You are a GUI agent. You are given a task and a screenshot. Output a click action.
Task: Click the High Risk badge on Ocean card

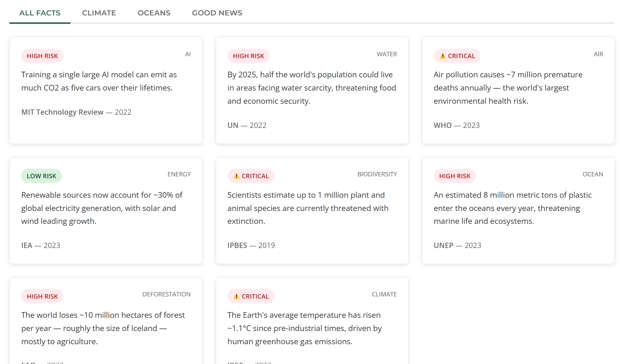[x=454, y=176]
